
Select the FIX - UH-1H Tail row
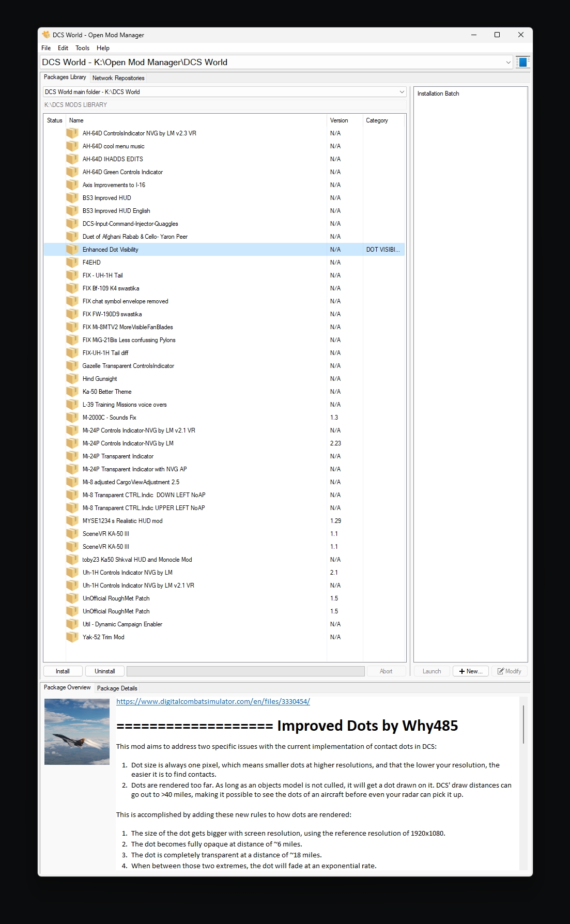click(224, 275)
